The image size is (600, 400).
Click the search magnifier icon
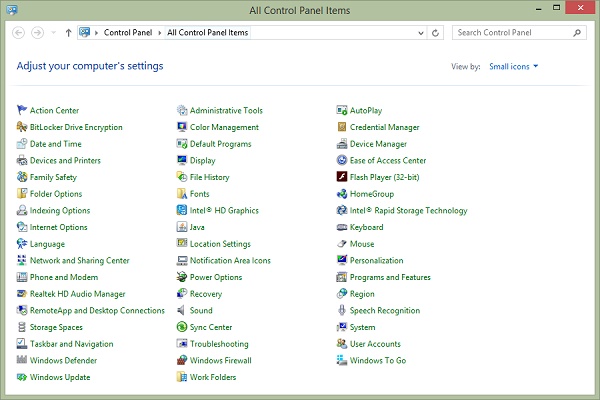tap(577, 33)
